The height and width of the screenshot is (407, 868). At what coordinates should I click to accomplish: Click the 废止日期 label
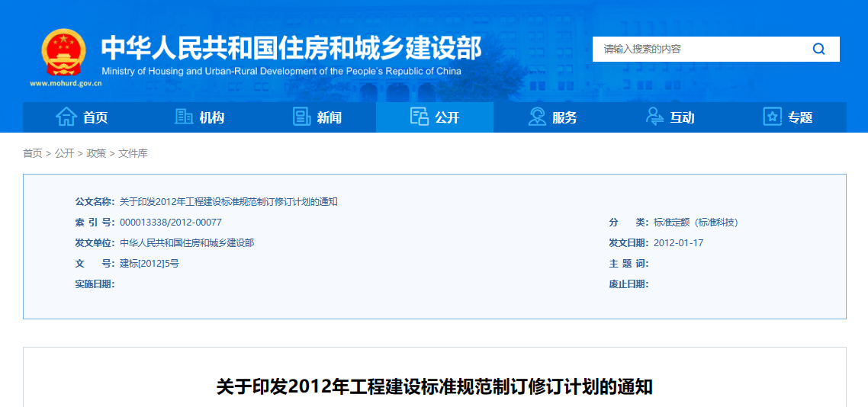pyautogui.click(x=628, y=284)
